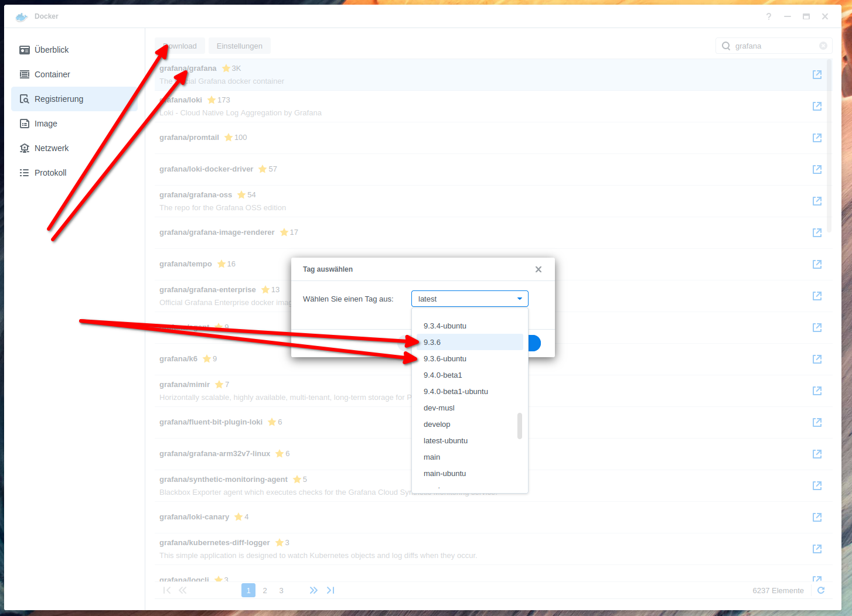Select tag develop from the list

tap(470, 424)
